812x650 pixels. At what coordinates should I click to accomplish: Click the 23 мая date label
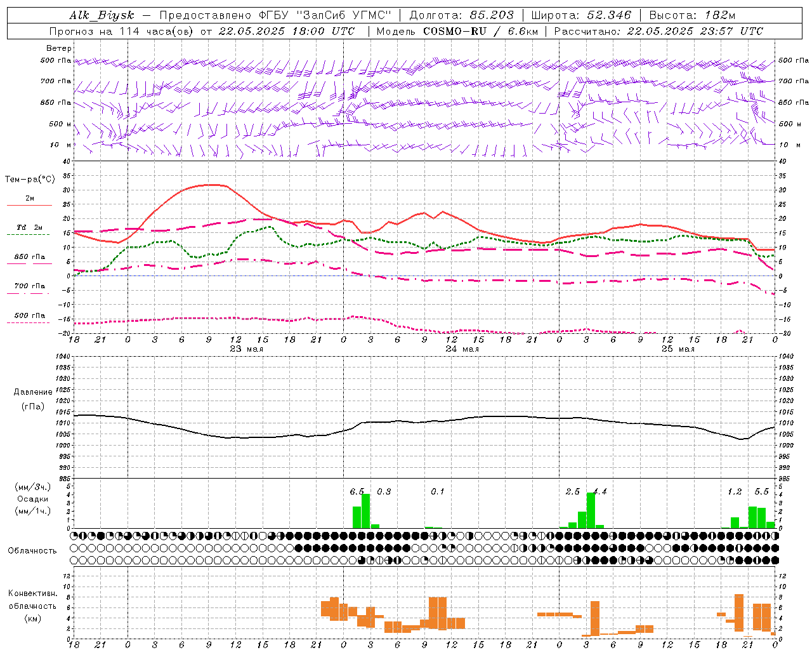click(247, 349)
